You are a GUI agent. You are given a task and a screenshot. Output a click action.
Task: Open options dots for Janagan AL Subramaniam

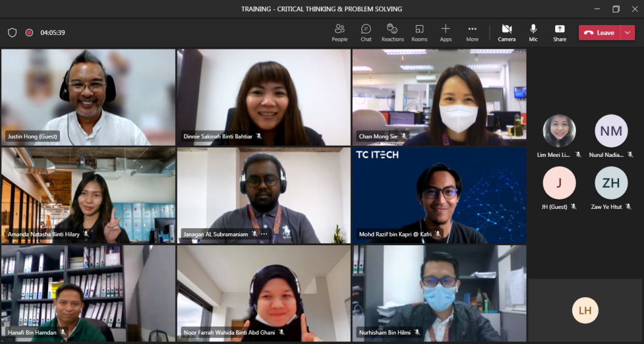pyautogui.click(x=264, y=234)
